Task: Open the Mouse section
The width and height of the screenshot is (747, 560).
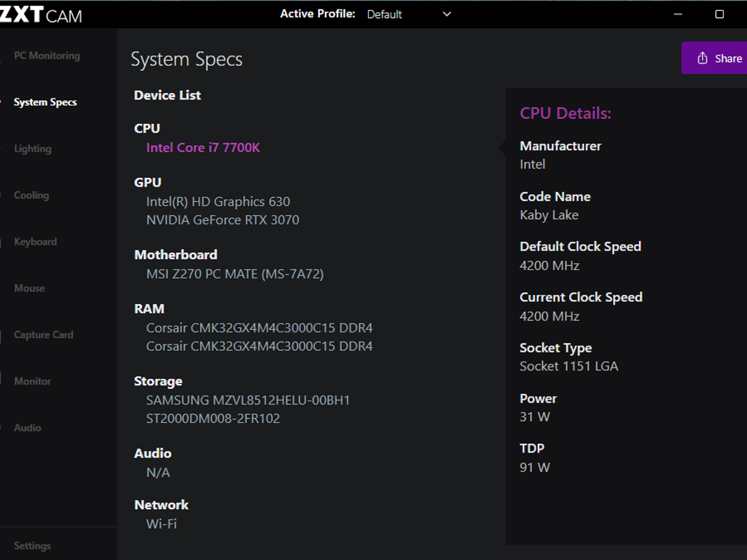Action: (29, 288)
